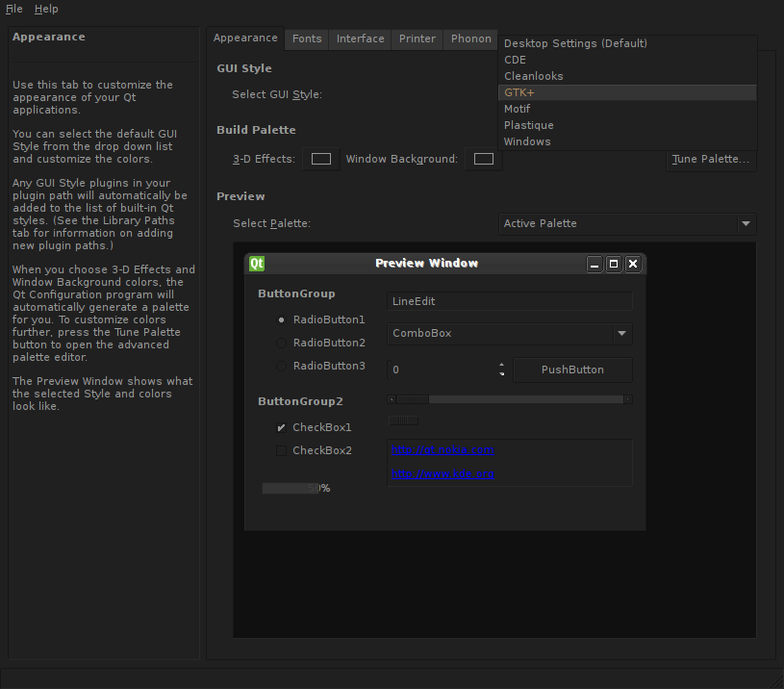
Task: Click the Qt logo icon in Preview Window
Action: [x=257, y=264]
